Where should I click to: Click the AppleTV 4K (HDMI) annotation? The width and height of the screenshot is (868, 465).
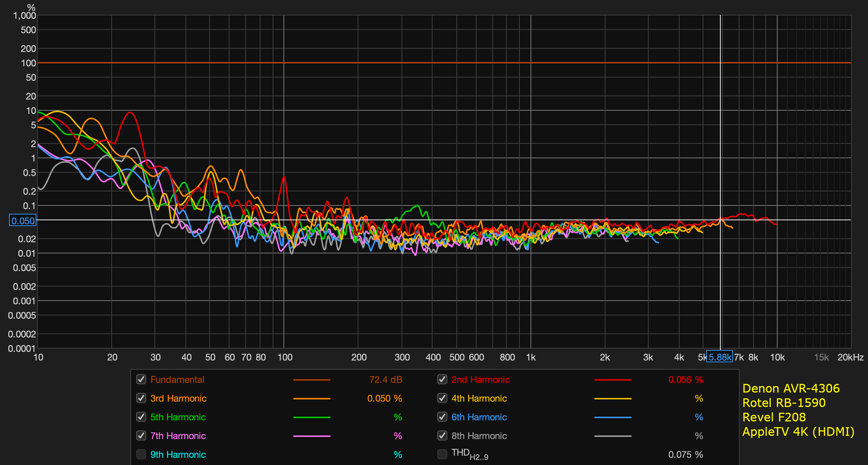pos(798,431)
